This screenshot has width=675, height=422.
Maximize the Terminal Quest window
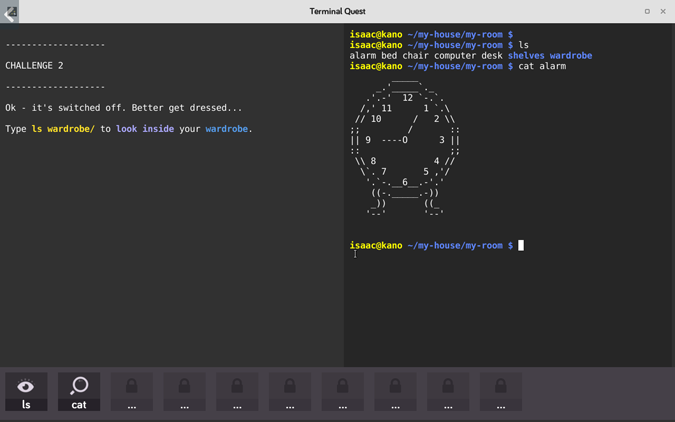click(x=647, y=12)
